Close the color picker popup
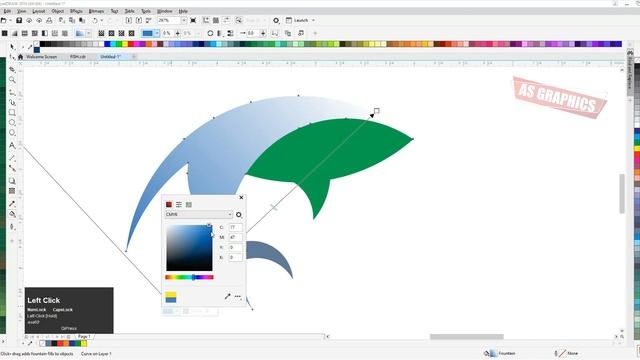 pos(241,198)
